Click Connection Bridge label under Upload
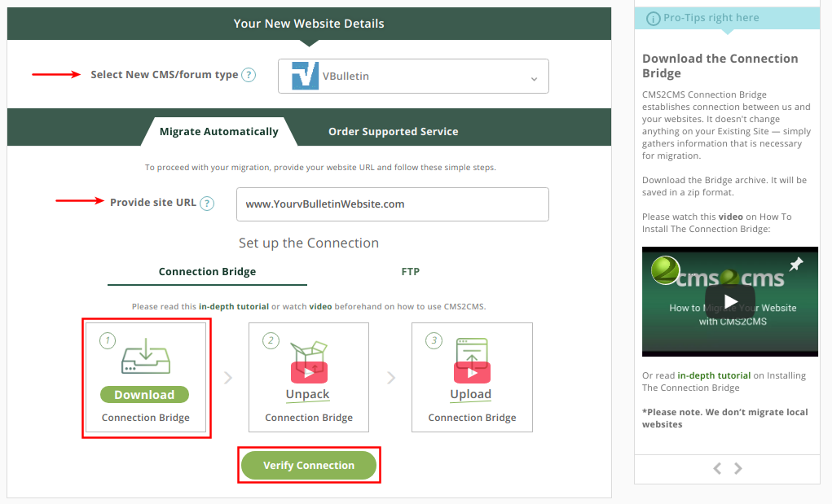The height and width of the screenshot is (504, 832). (x=473, y=418)
